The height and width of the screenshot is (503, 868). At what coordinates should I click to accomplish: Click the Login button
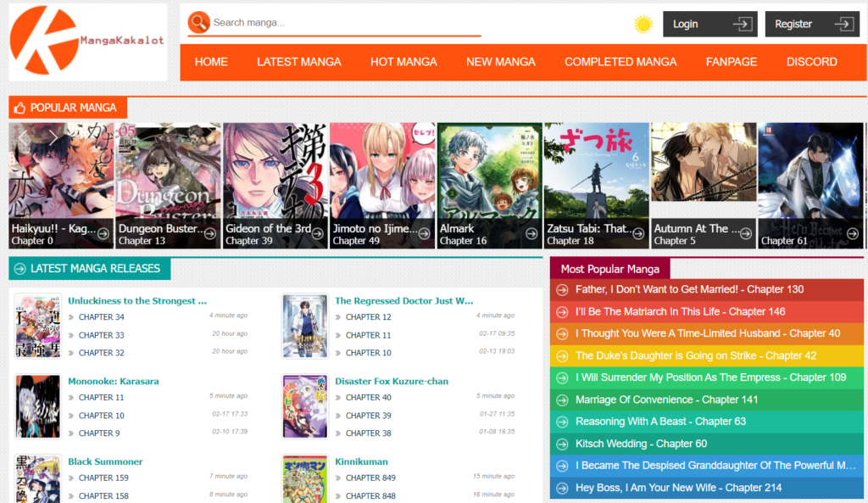(710, 24)
